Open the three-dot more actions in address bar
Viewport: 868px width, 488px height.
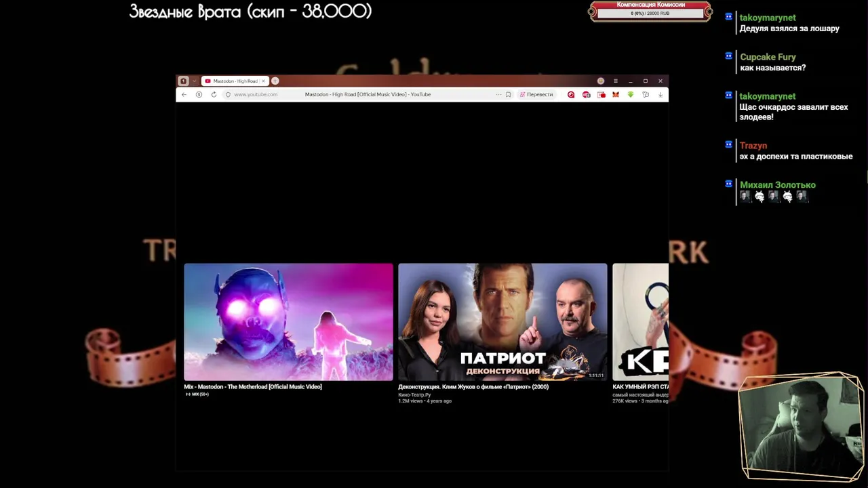click(498, 94)
